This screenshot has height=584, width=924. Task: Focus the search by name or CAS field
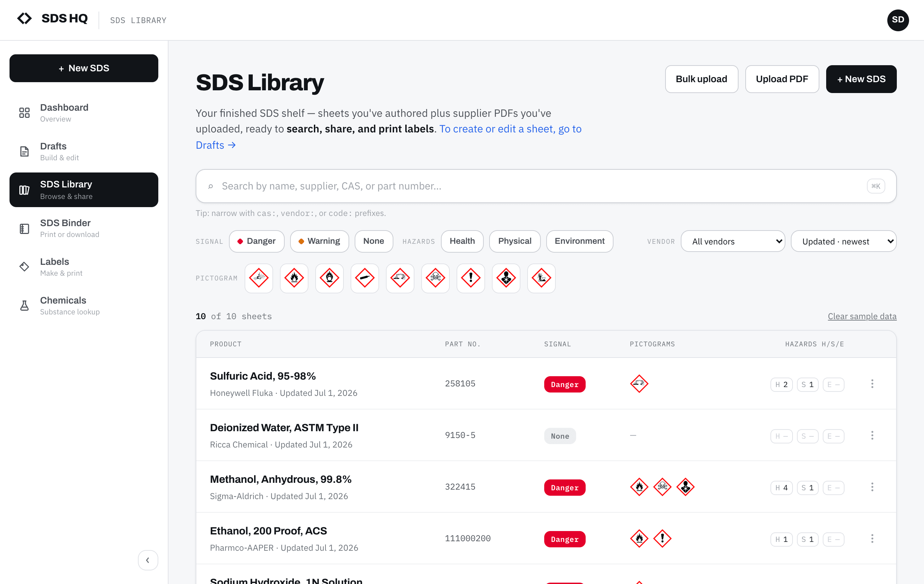coord(546,186)
